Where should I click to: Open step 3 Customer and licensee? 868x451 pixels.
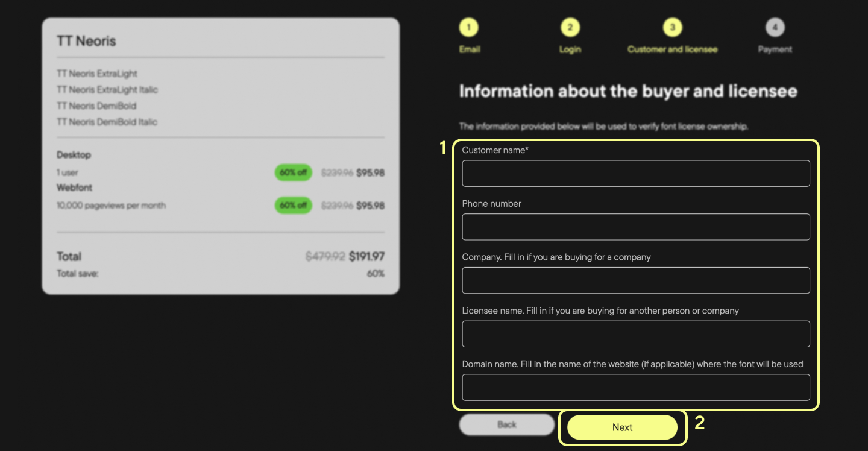[x=672, y=27]
